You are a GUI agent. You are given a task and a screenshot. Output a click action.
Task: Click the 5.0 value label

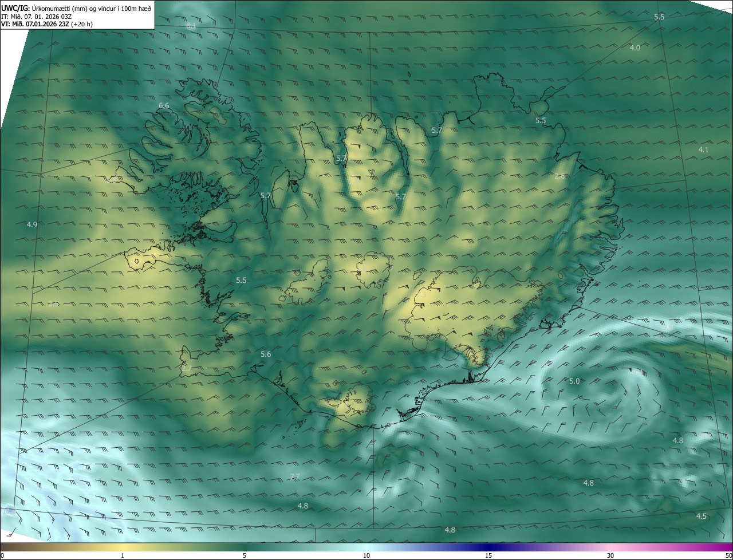pyautogui.click(x=574, y=381)
